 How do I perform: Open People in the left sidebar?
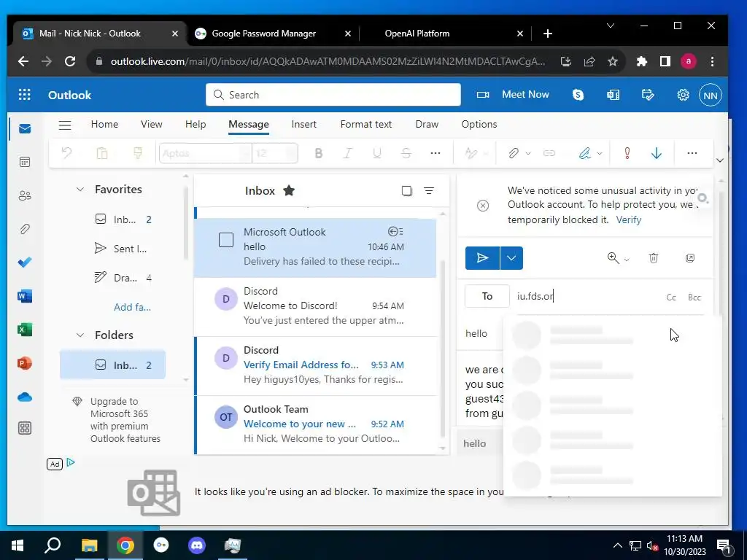coord(25,195)
